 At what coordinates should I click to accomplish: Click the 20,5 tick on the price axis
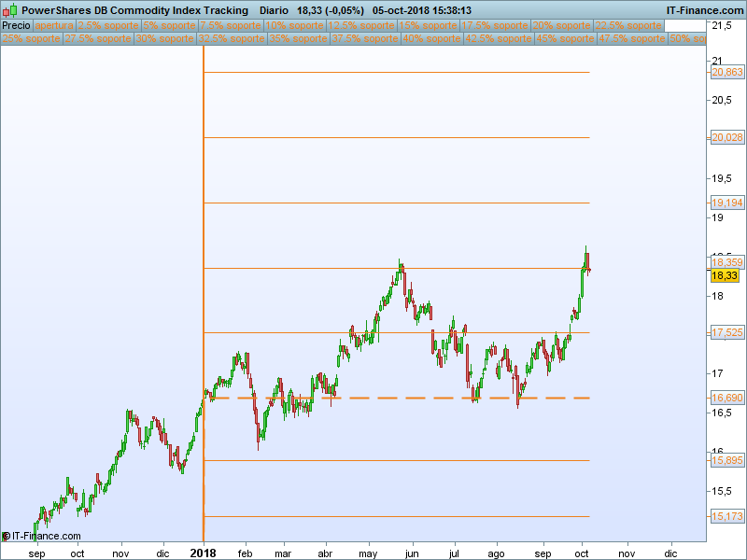[721, 101]
